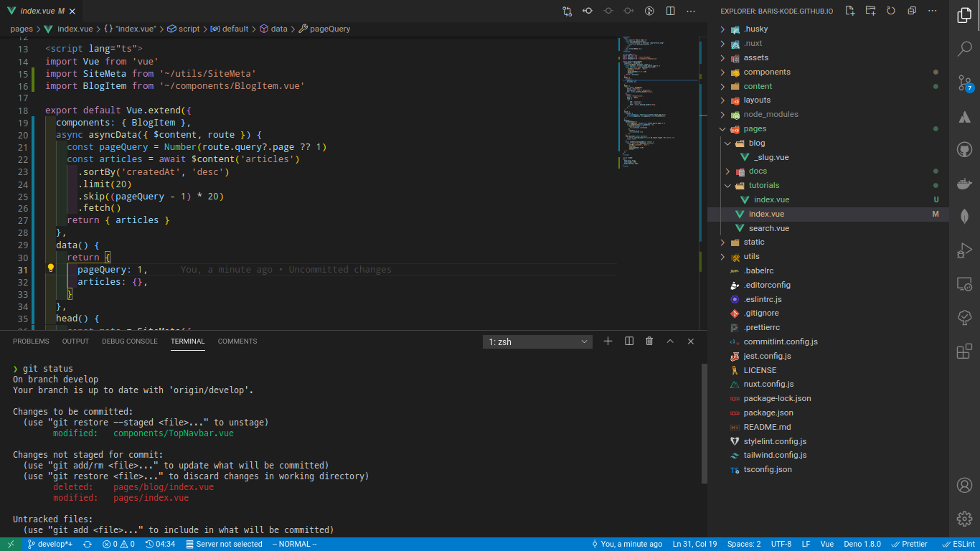
Task: Open Source Control view with 7 changes
Action: tap(964, 83)
